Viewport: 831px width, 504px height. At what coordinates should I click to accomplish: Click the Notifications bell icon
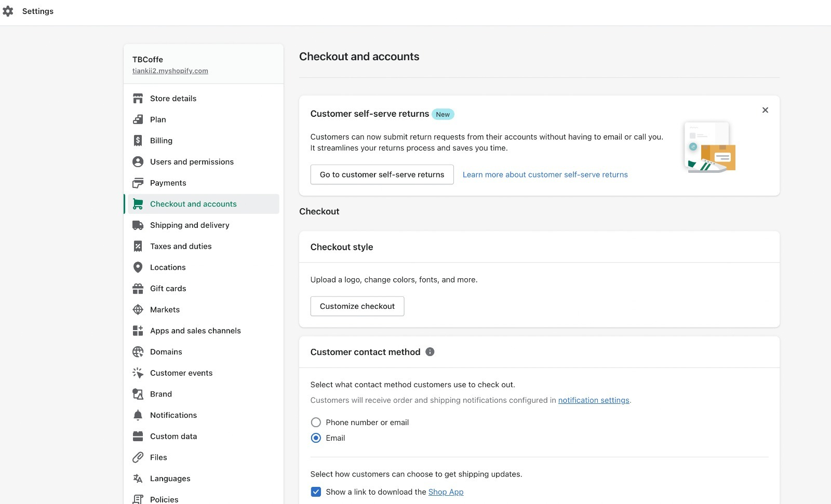pyautogui.click(x=138, y=415)
